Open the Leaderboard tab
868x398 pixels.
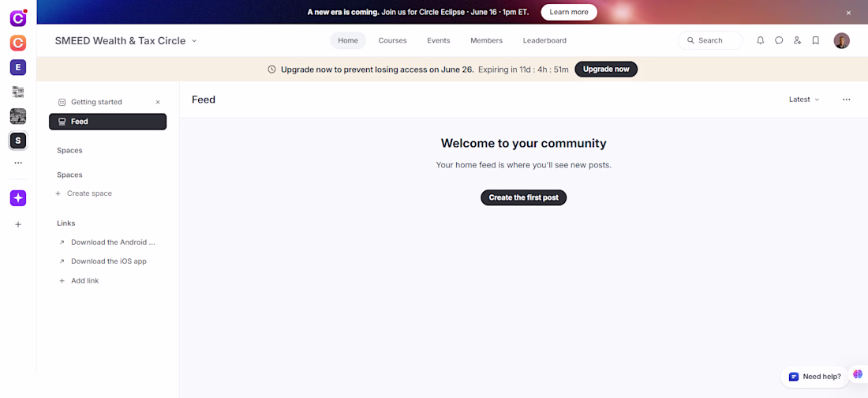544,40
